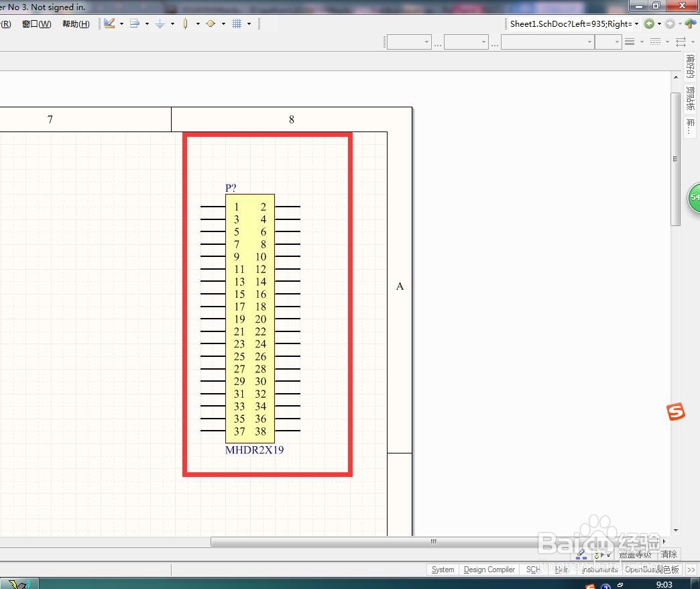Open the SCH panel button

click(x=532, y=570)
